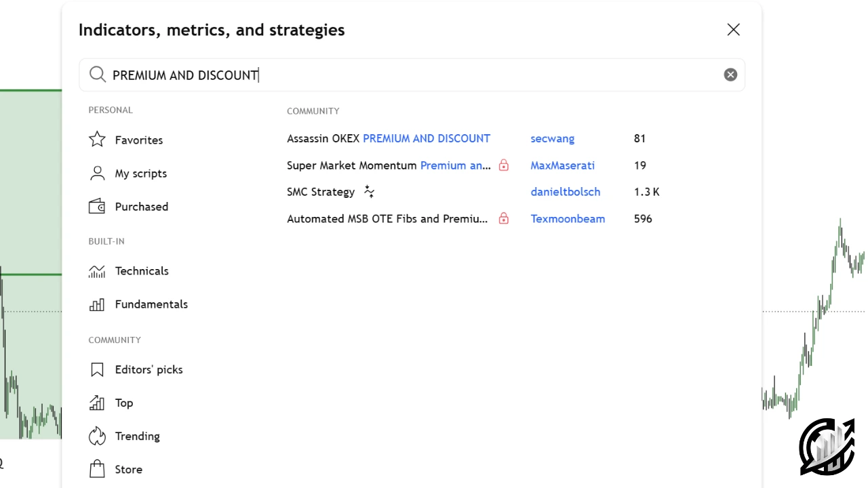
Task: Open the Store shopping bag icon
Action: click(97, 469)
